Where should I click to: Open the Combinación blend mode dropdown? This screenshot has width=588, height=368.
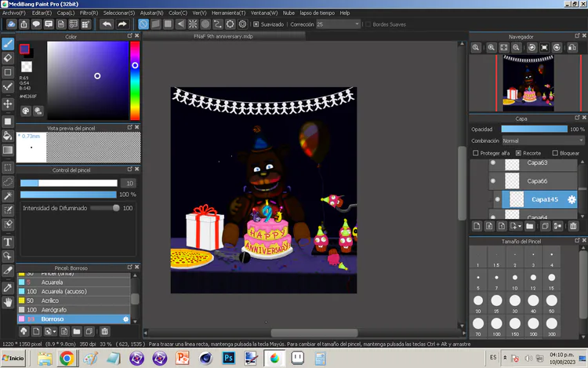tap(543, 140)
